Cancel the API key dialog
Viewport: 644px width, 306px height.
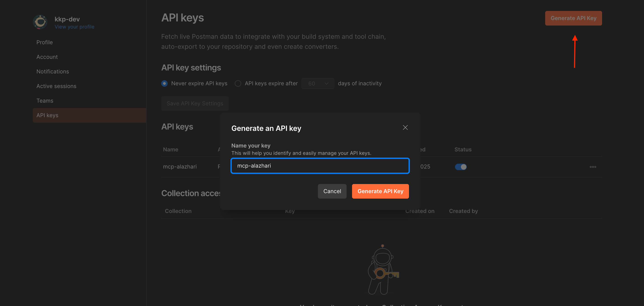tap(332, 191)
